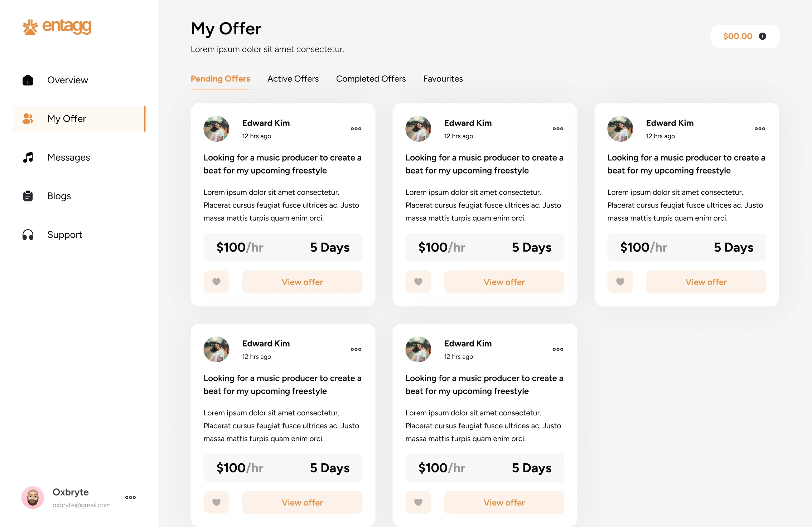
Task: Open Oxbryte account options menu
Action: click(x=130, y=497)
